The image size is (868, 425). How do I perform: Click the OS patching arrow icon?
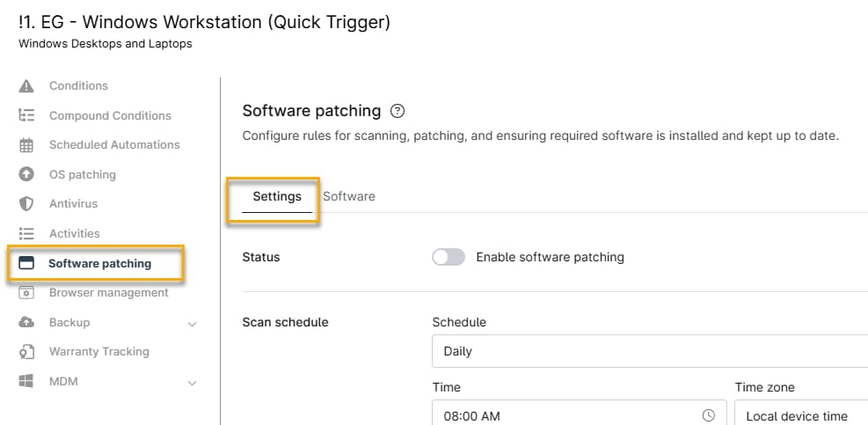(26, 174)
